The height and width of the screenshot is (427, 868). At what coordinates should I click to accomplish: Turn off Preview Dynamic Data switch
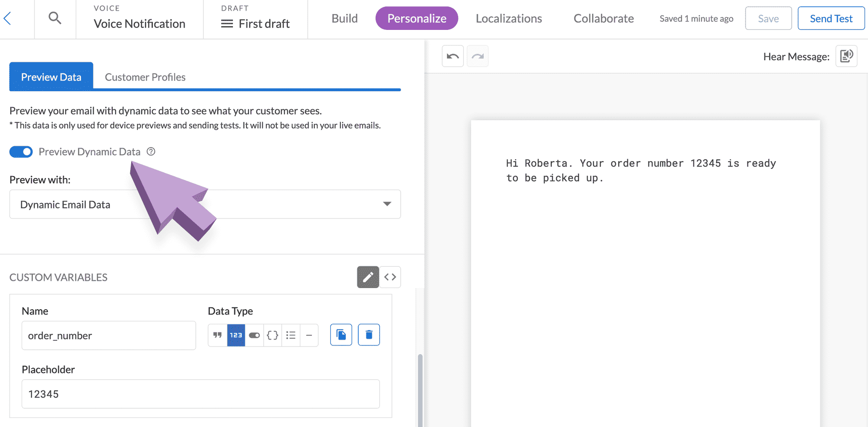pyautogui.click(x=21, y=152)
